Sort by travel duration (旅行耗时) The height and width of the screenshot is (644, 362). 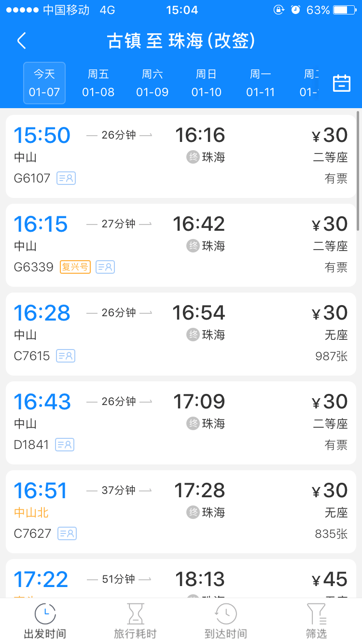[x=135, y=622]
